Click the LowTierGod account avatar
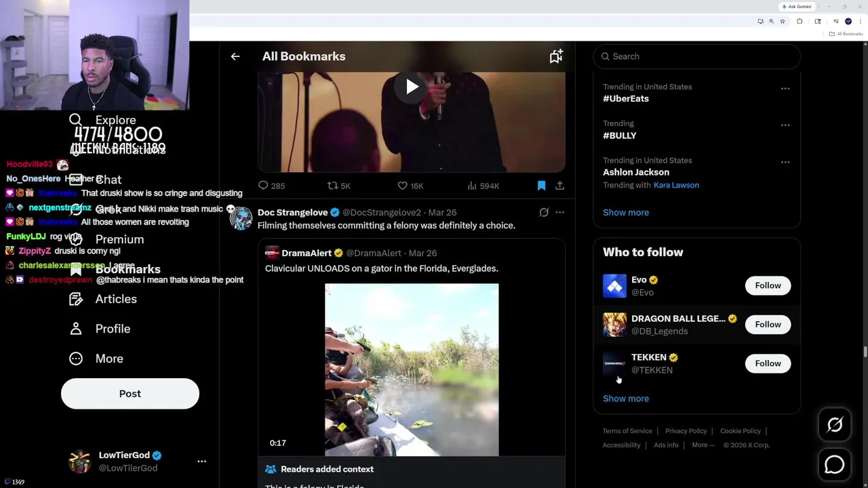 coord(80,461)
